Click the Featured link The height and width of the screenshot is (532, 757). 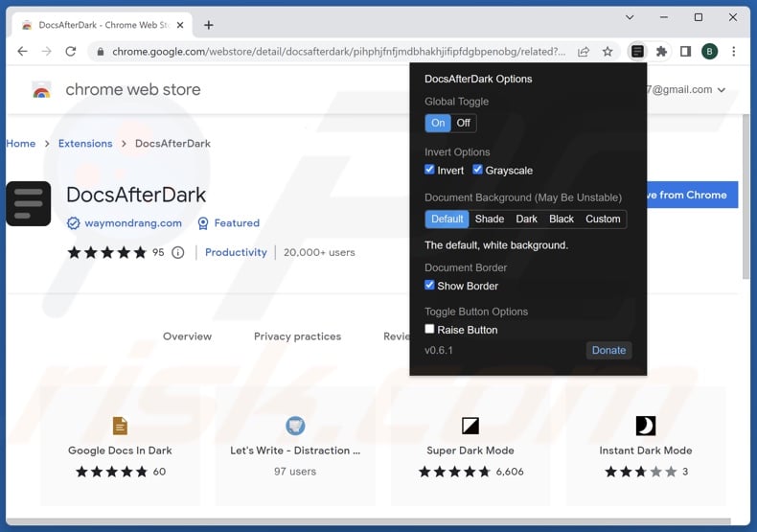point(237,223)
